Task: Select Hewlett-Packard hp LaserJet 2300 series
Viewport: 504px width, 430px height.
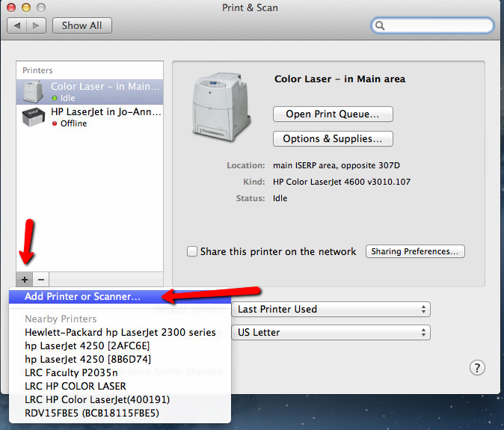Action: [x=120, y=332]
